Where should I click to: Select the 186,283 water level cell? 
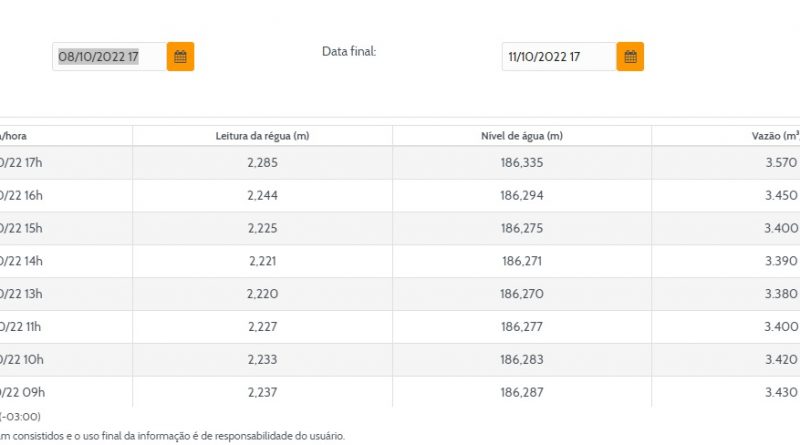(x=521, y=359)
